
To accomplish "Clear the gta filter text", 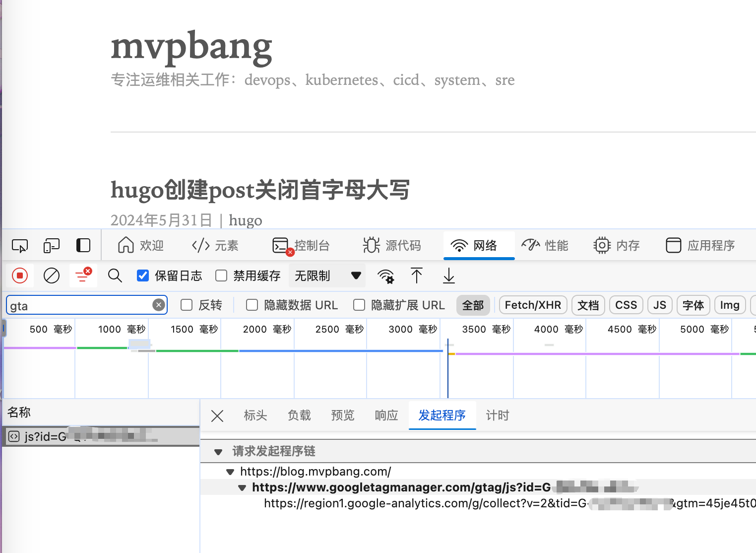I will click(x=159, y=305).
